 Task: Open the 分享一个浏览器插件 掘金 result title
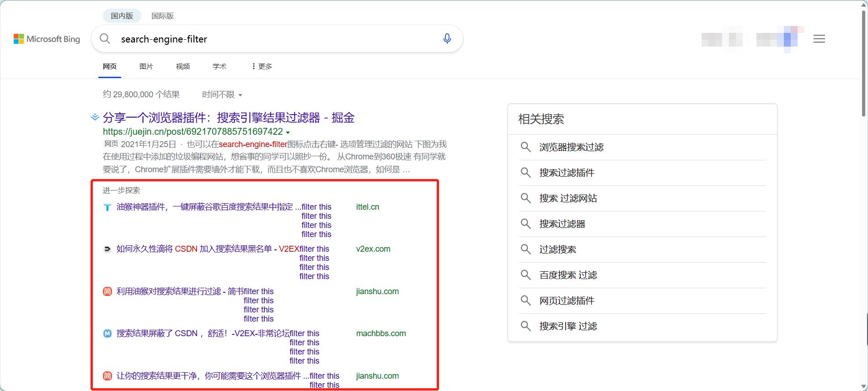click(x=229, y=118)
